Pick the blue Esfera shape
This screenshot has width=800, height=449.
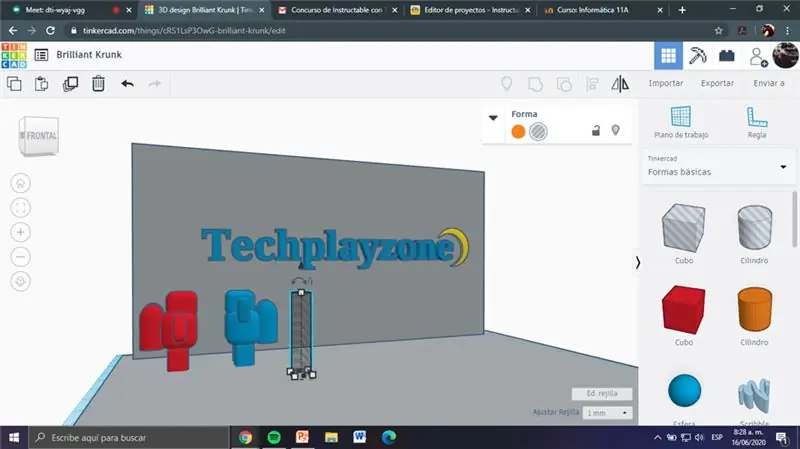click(x=684, y=393)
